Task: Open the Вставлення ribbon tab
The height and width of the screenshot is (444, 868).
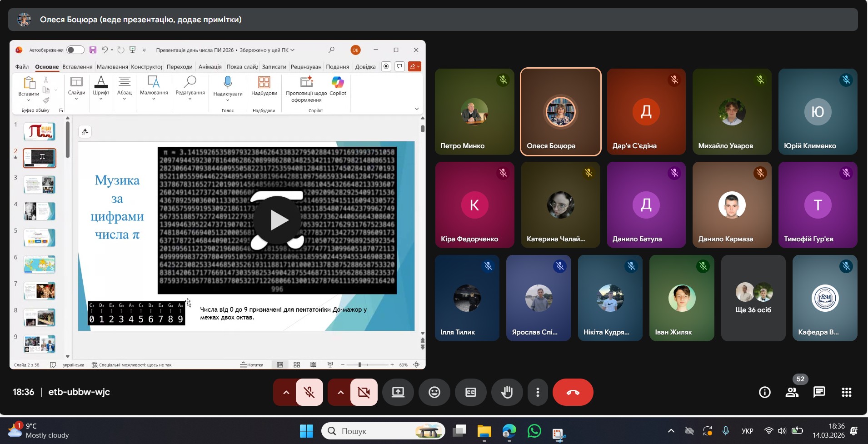Action: [77, 67]
